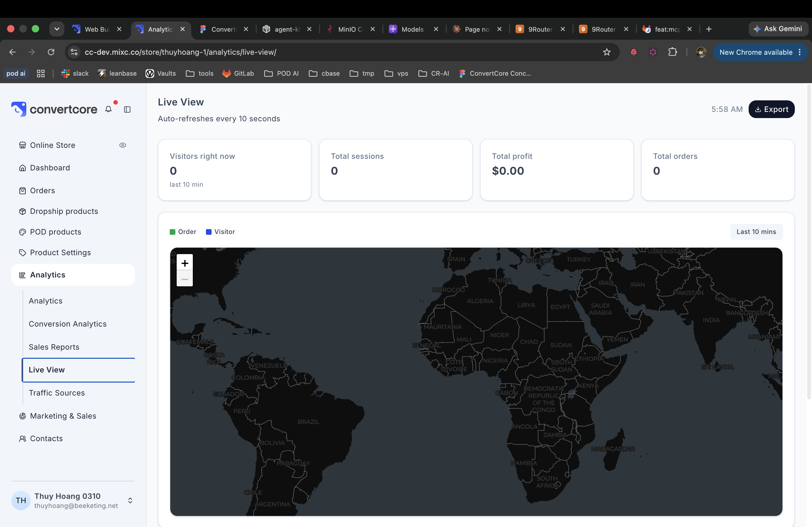812x527 pixels.
Task: Open the slack bookmark
Action: pos(75,73)
